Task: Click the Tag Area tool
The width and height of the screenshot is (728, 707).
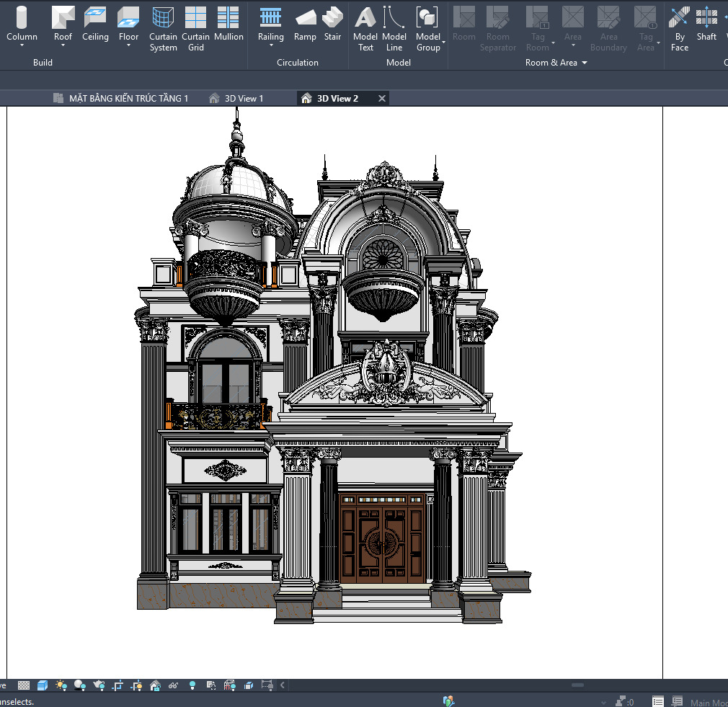Action: (x=645, y=29)
